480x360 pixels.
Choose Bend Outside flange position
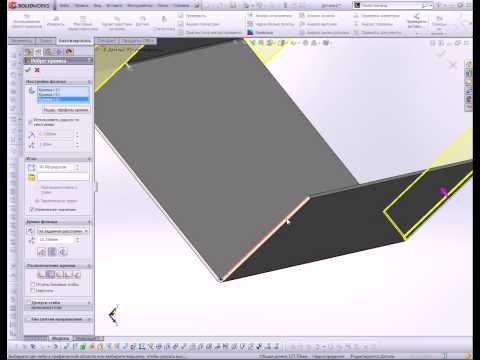click(x=59, y=275)
